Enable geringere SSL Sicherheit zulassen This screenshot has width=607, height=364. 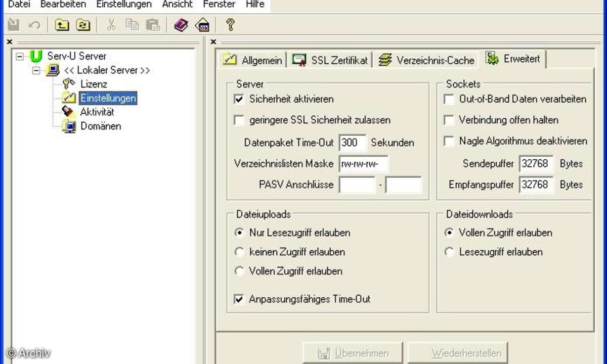(239, 120)
